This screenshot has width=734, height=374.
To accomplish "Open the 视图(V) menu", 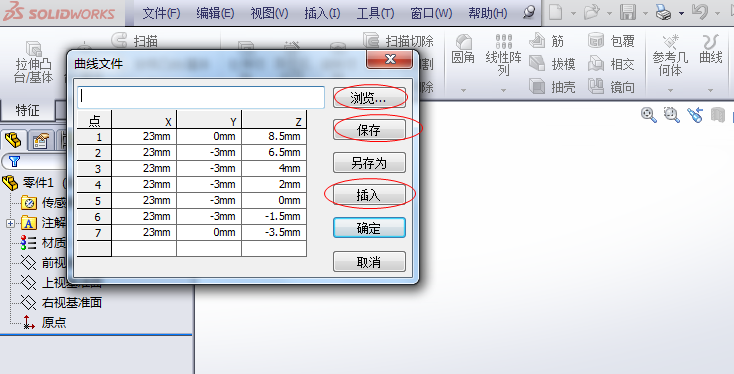I will click(269, 13).
